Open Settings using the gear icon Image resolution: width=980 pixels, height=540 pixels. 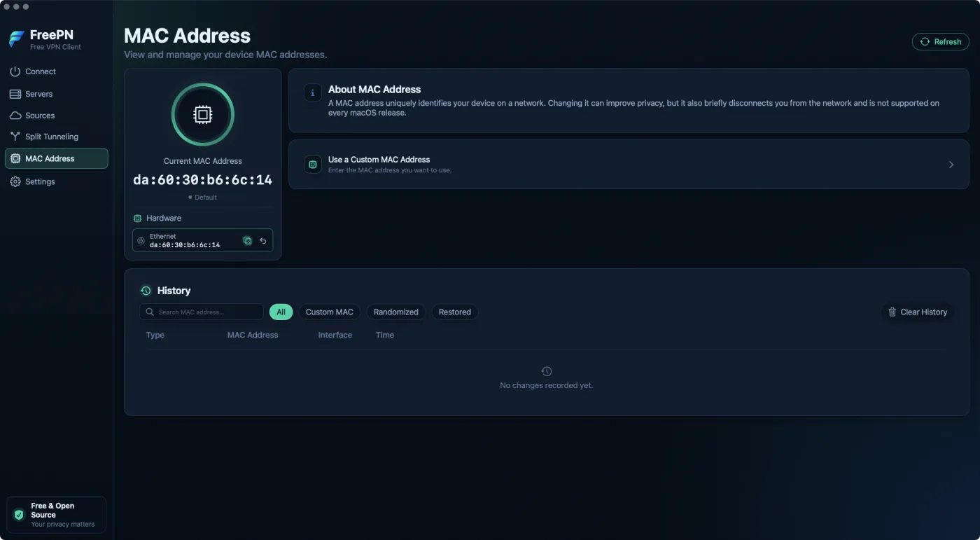point(15,181)
